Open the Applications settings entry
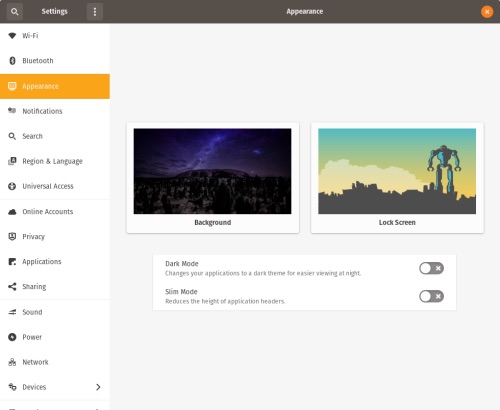Image resolution: width=500 pixels, height=410 pixels. pyautogui.click(x=55, y=262)
